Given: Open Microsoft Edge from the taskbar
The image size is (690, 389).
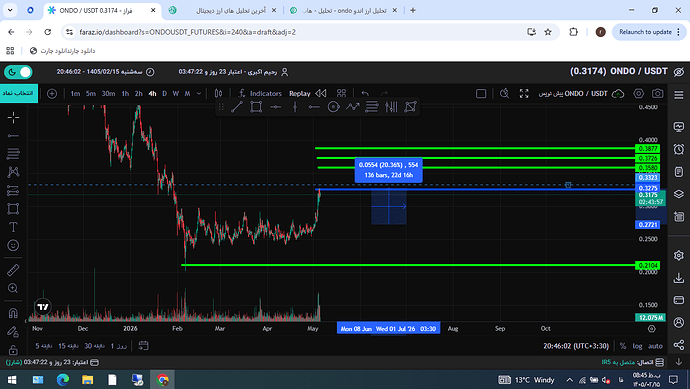Looking at the screenshot, I should pyautogui.click(x=63, y=379).
